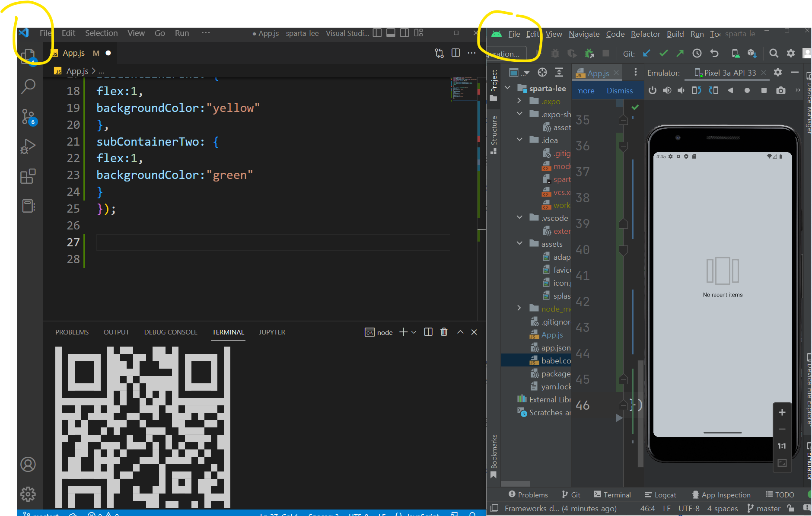Select opened file in Project panel
812x516 pixels.
pos(542,72)
